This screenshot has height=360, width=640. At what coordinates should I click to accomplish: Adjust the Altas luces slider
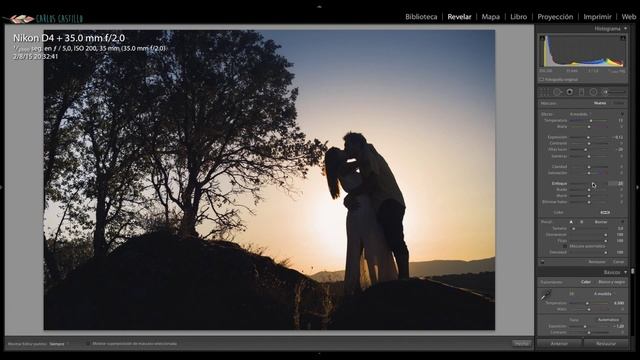pos(589,150)
